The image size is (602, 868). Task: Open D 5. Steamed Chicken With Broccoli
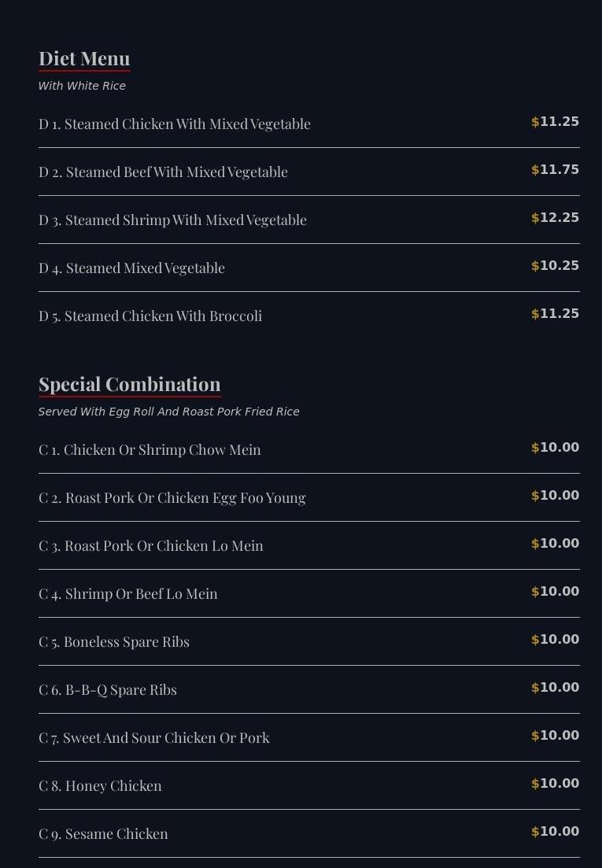click(150, 316)
